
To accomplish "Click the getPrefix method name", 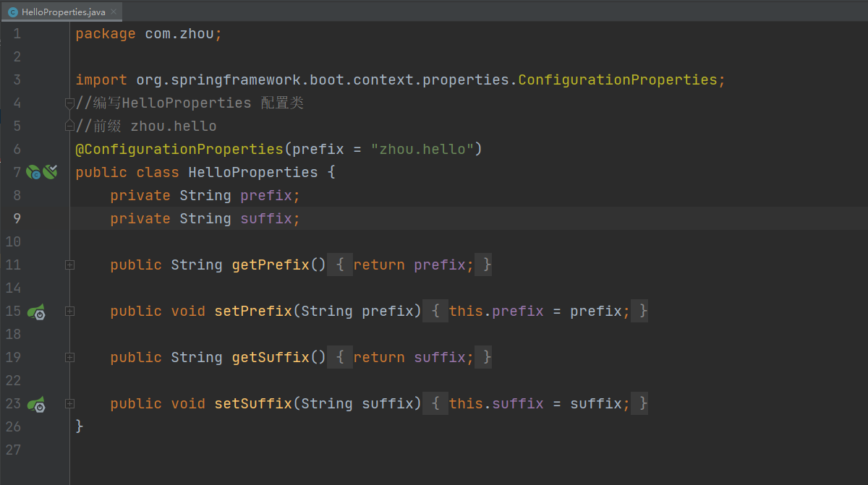I will [271, 265].
